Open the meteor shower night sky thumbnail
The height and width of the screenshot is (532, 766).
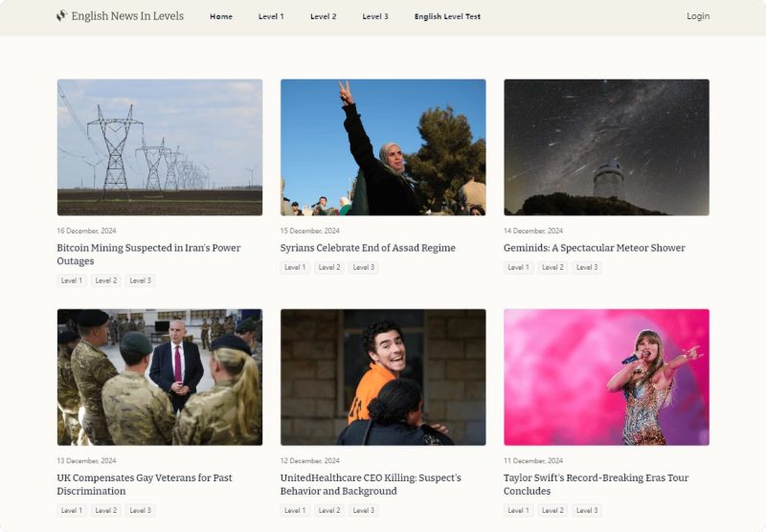point(606,147)
